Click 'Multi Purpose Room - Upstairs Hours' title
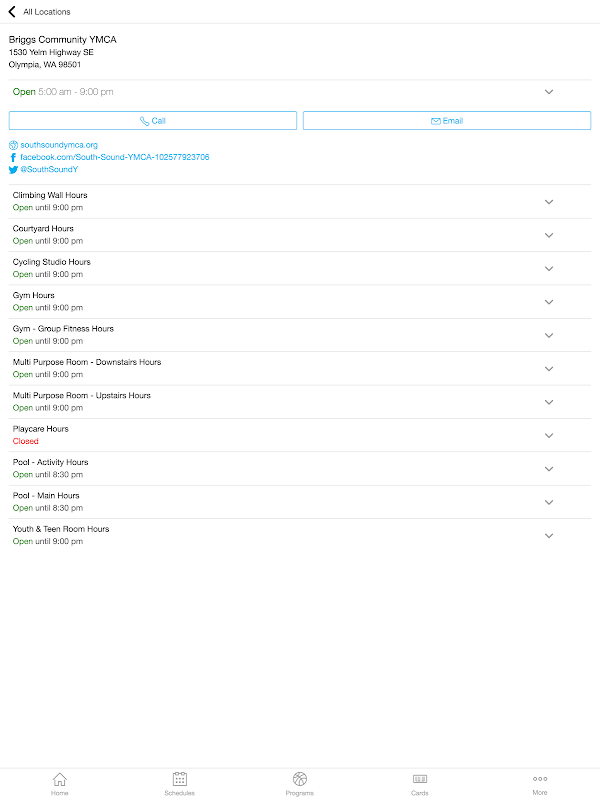Screen dimensions: 600x800 82,396
